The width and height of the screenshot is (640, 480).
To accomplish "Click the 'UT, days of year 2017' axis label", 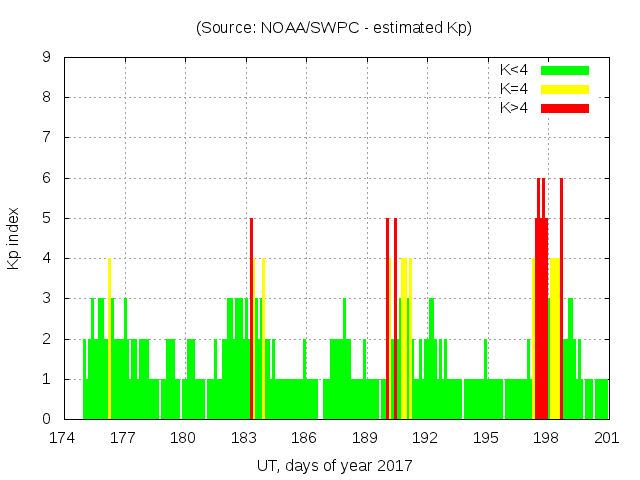I will click(334, 465).
